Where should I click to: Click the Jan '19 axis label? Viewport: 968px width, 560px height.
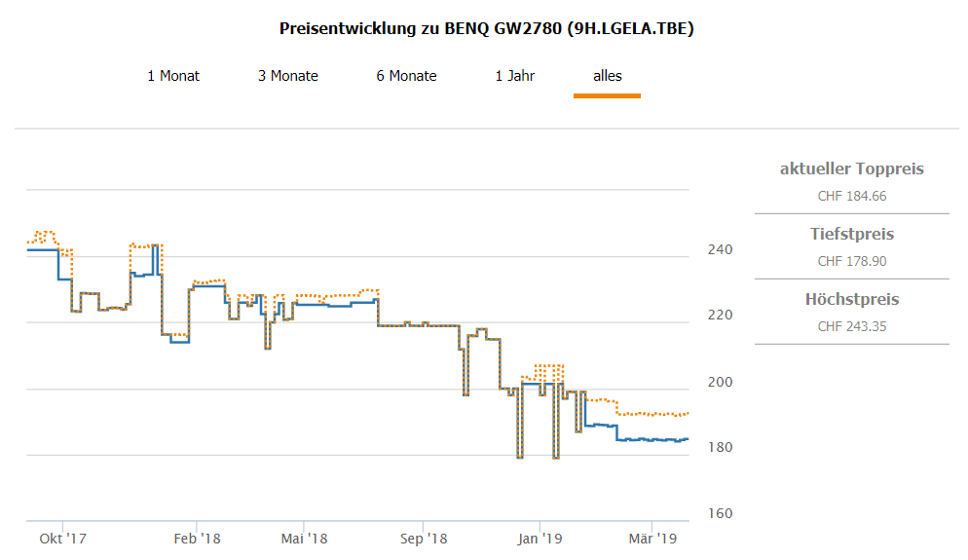coord(540,538)
